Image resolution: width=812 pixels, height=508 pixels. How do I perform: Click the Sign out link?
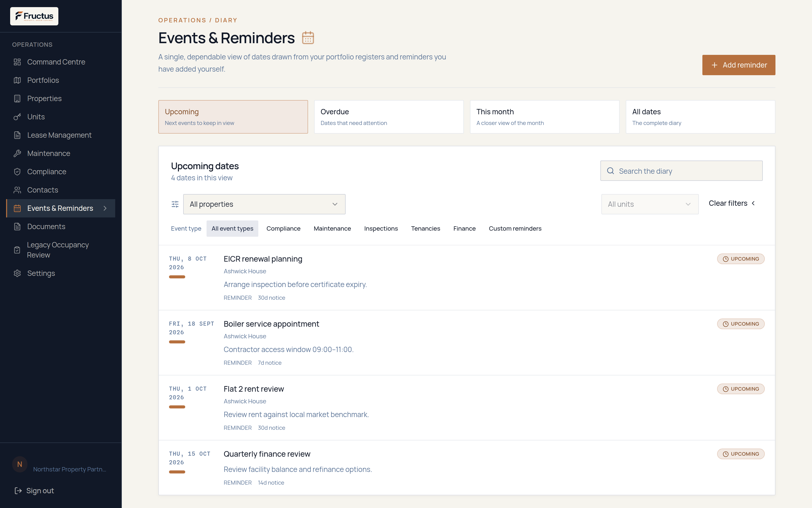[34, 491]
